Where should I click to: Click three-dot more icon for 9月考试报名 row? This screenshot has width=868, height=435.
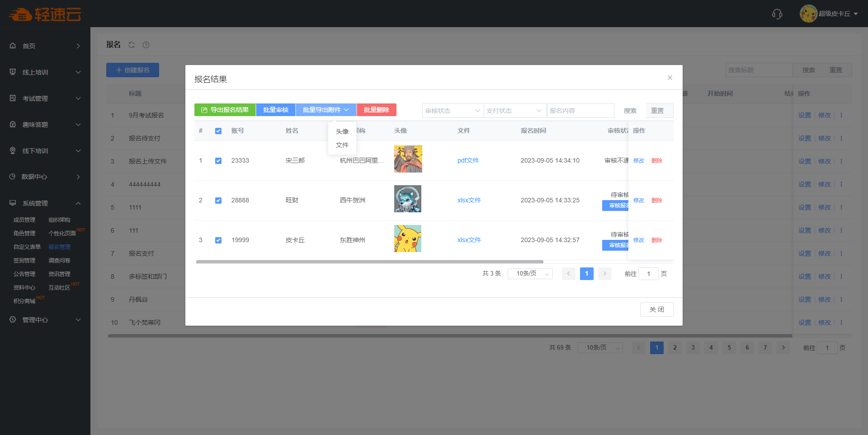pyautogui.click(x=841, y=115)
